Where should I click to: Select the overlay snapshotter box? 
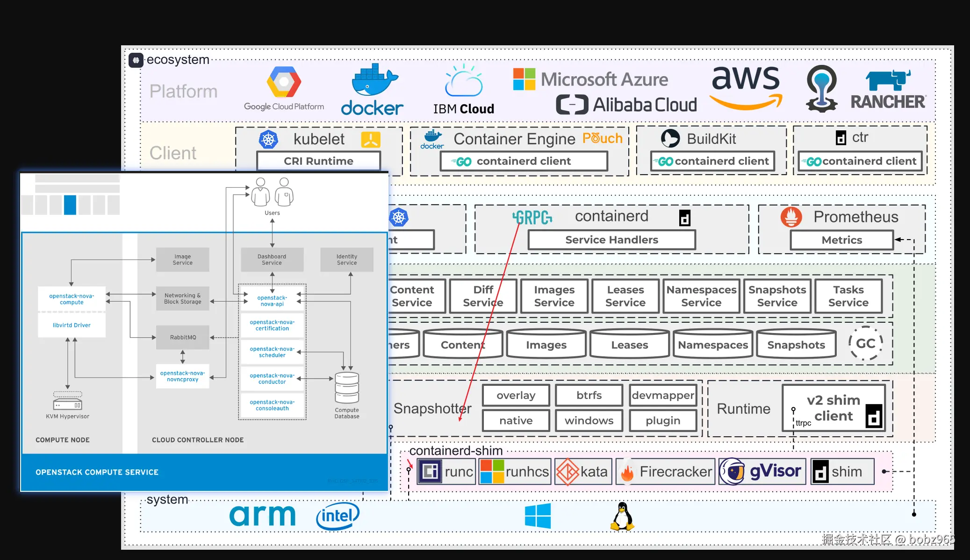(x=516, y=396)
